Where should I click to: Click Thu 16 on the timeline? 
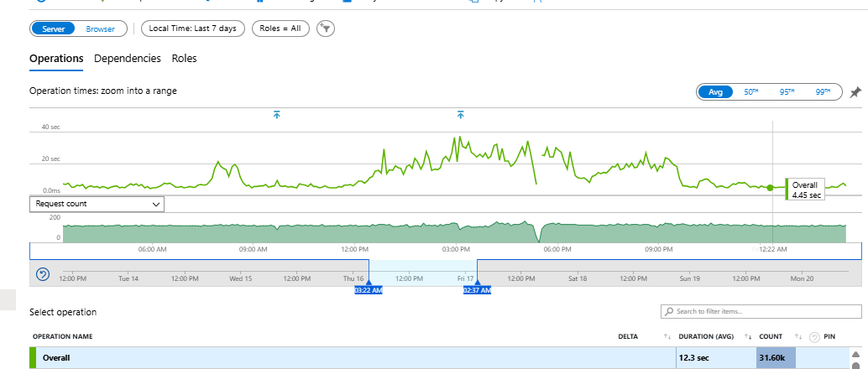pos(353,278)
